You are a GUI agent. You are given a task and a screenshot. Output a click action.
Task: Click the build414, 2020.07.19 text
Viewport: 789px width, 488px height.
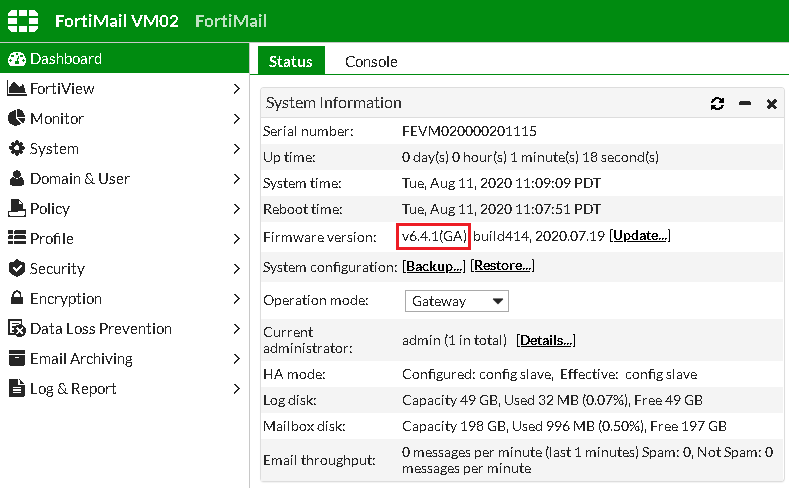coord(539,236)
